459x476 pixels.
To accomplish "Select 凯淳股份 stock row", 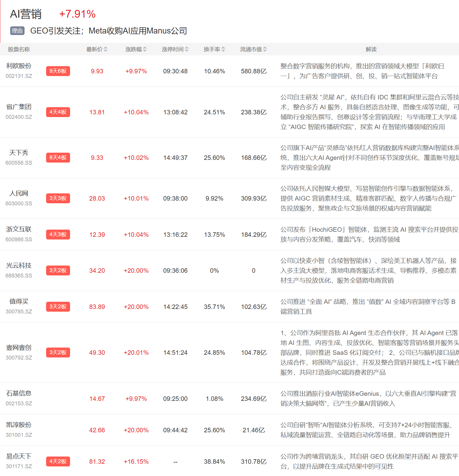I will coord(19,425).
